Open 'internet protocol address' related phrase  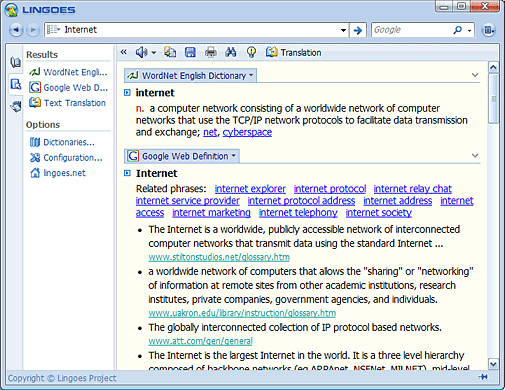coord(301,201)
